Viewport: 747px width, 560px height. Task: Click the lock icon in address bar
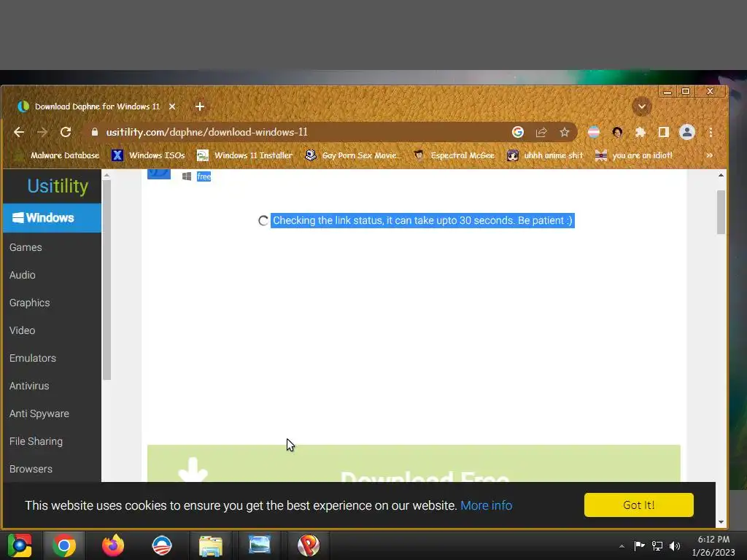94,133
